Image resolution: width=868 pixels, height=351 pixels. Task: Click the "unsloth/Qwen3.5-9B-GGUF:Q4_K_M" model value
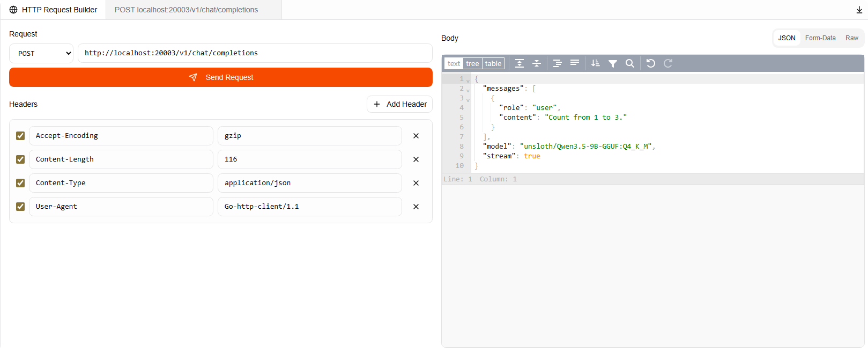click(x=586, y=147)
